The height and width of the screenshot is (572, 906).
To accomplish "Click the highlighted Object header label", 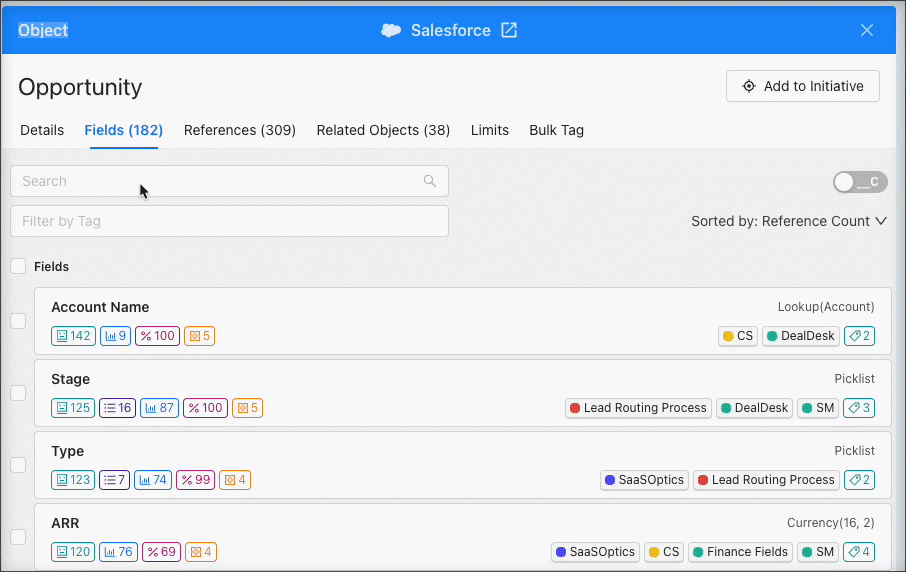I will pyautogui.click(x=43, y=30).
